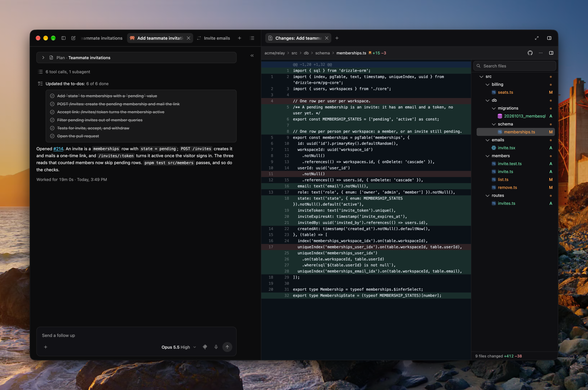Click 'Open the pull request' check circle

tap(52, 136)
